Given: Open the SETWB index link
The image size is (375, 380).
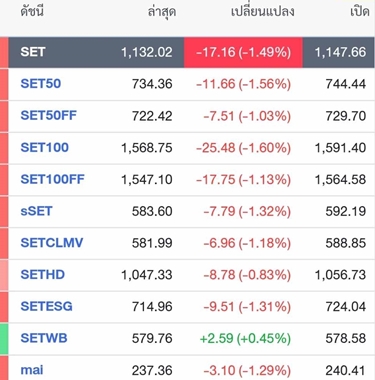Looking at the screenshot, I should pos(44,338).
